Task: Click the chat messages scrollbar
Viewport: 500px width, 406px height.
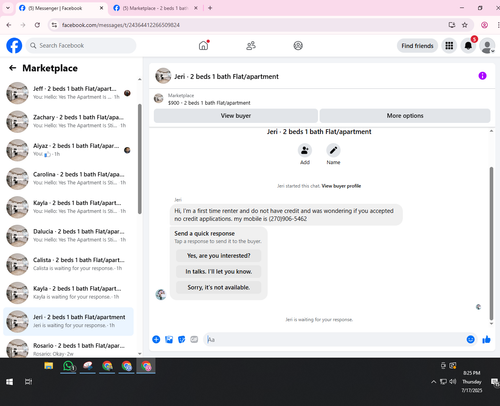Action: (491, 243)
